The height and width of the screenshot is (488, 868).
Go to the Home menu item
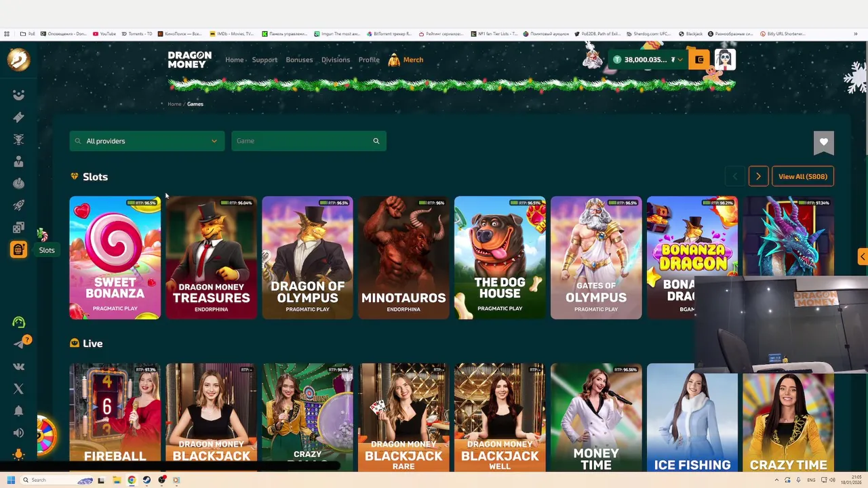(x=234, y=60)
